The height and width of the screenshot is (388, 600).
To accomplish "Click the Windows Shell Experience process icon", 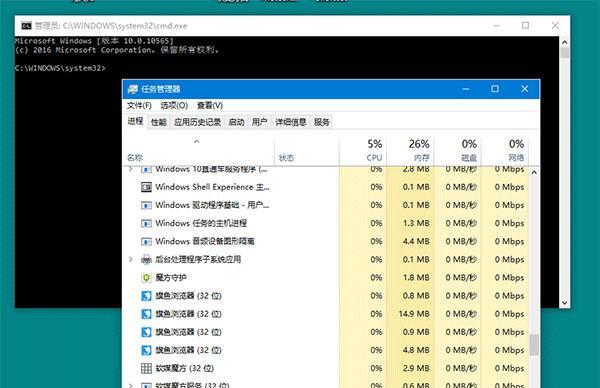I will click(x=146, y=187).
